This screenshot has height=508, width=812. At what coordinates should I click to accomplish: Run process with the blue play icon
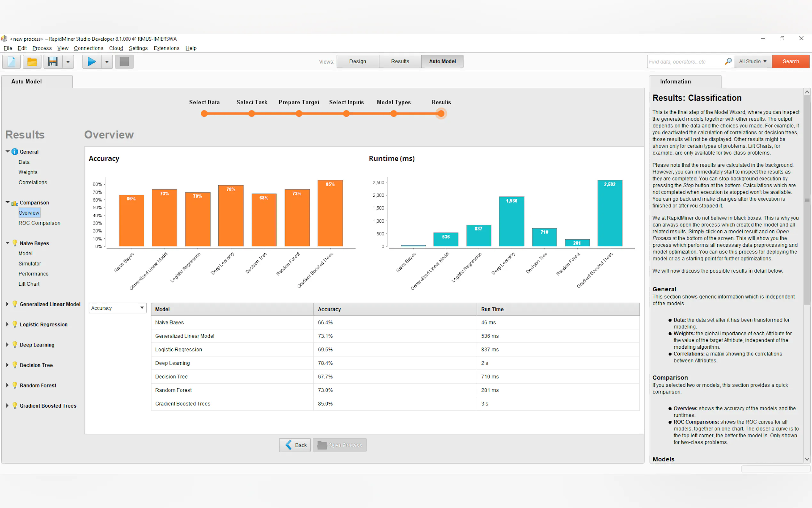pyautogui.click(x=92, y=61)
